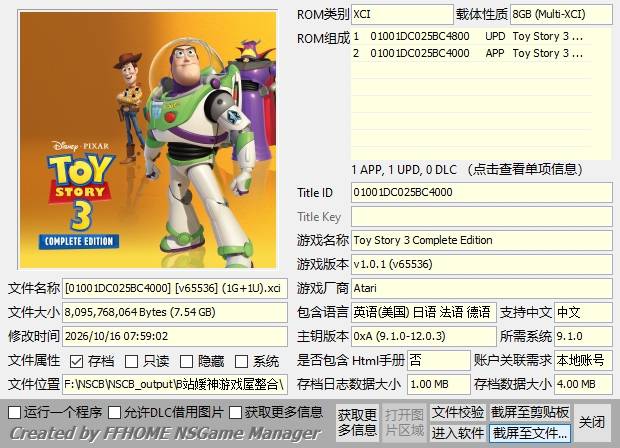The height and width of the screenshot is (448, 620).
Task: Click the Title ID field
Action: point(482,193)
